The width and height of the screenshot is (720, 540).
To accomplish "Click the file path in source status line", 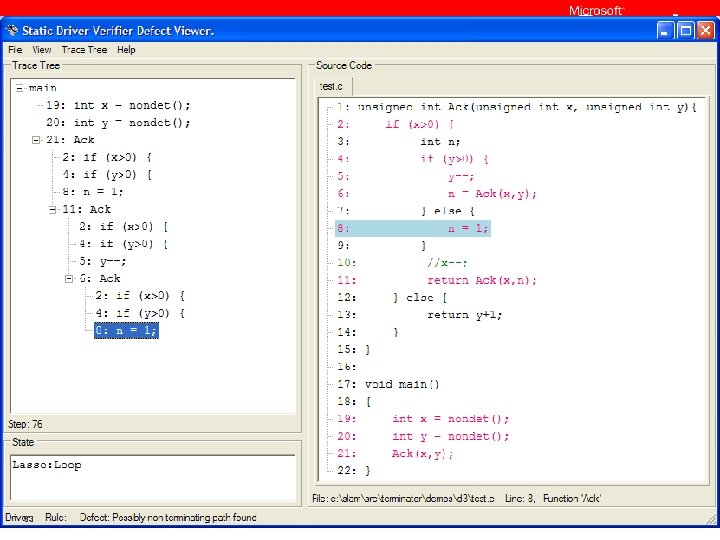I will (404, 498).
